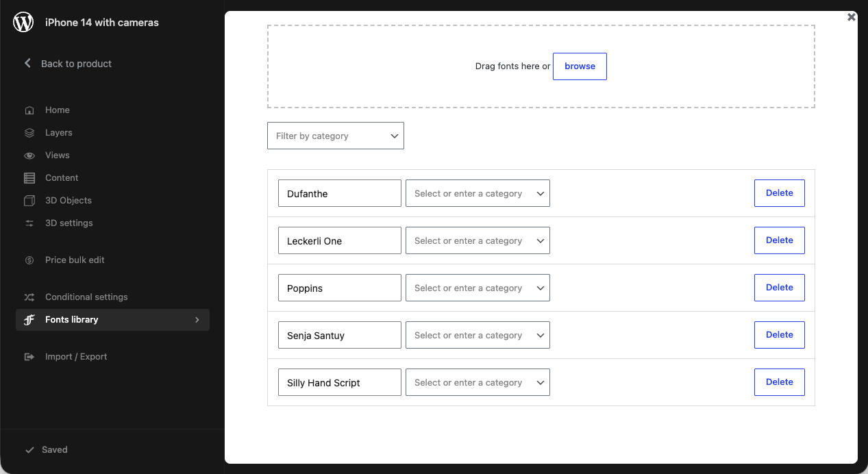
Task: Click the Views eye icon
Action: pos(29,155)
